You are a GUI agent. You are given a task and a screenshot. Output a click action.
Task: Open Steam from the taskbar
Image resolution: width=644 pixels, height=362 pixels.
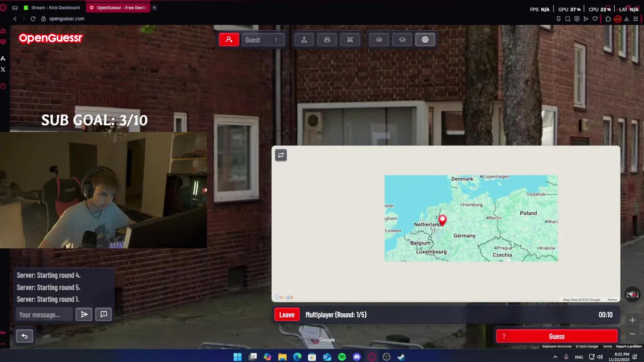(401, 357)
